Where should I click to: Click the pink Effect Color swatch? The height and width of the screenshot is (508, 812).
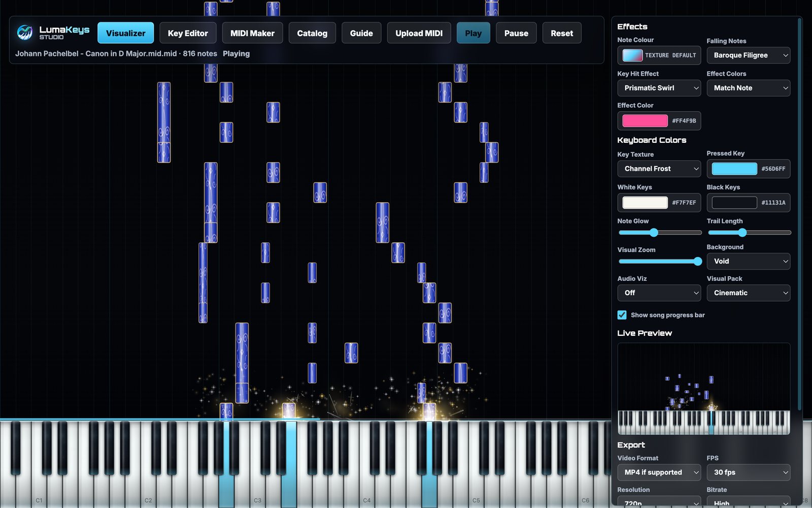coord(645,121)
